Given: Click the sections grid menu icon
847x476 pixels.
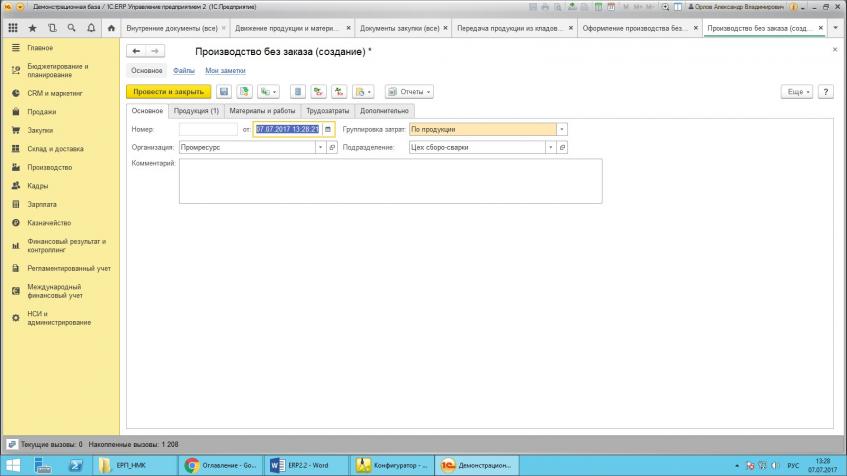Looking at the screenshot, I should [14, 28].
